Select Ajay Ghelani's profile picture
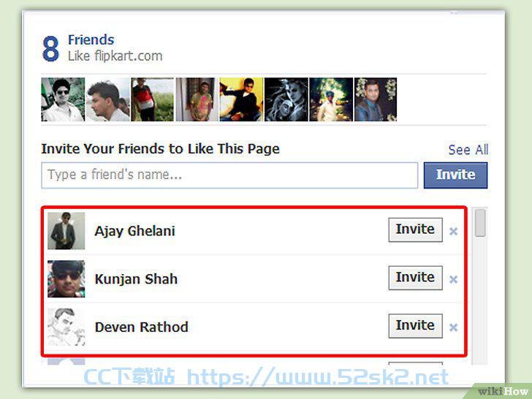This screenshot has height=399, width=532. click(x=66, y=231)
